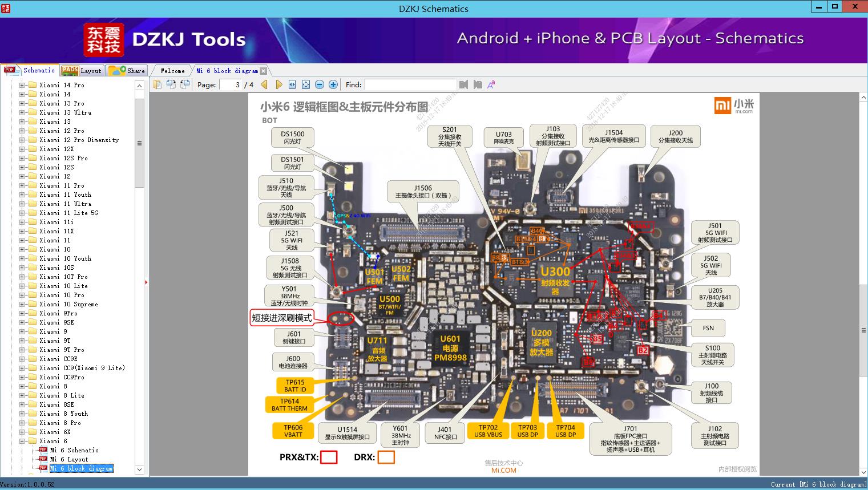
Task: Click the rotate clockwise icon
Action: (x=185, y=84)
